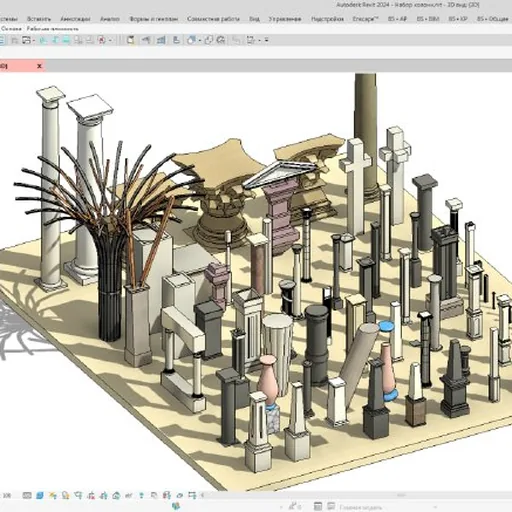Open the Управление ribbon tab
Image resolution: width=512 pixels, height=512 pixels.
[285, 19]
